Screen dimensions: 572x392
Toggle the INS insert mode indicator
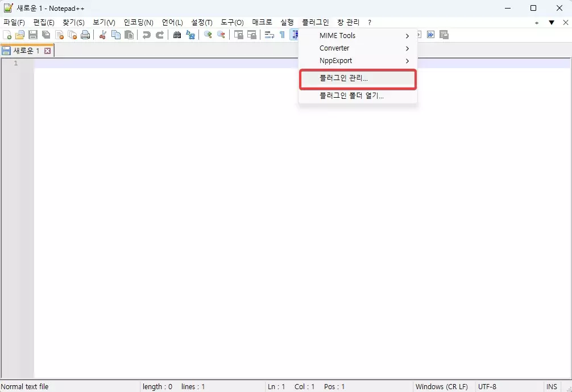pos(552,386)
